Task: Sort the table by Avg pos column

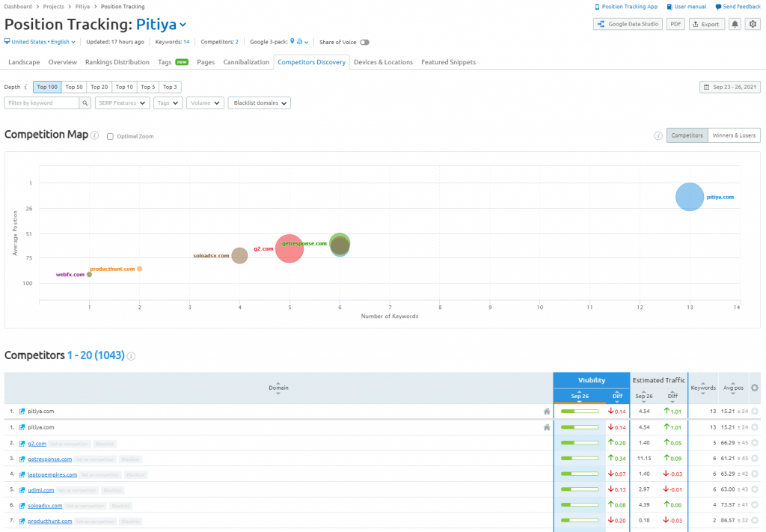Action: point(733,388)
